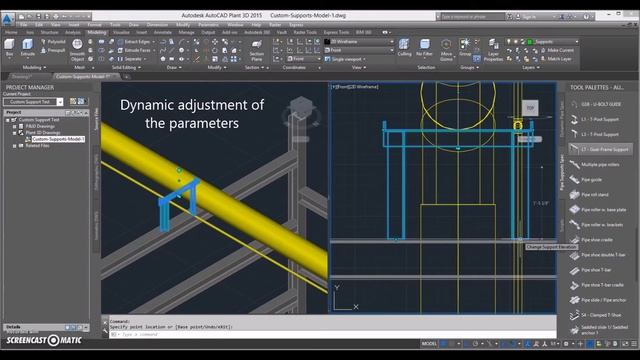640x360 pixels.
Task: Click Match Layer button
Action: point(556,59)
